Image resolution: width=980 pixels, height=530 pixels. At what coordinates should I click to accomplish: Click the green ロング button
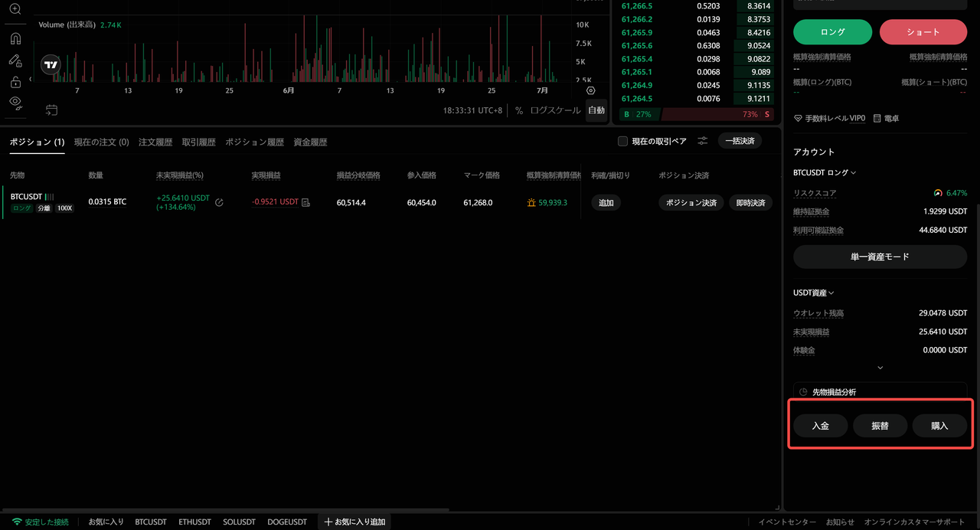(832, 32)
